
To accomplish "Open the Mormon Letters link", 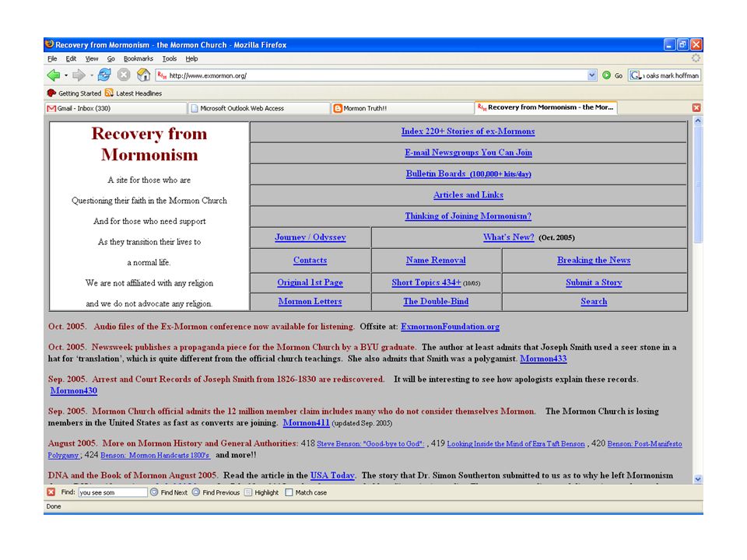I will [310, 302].
